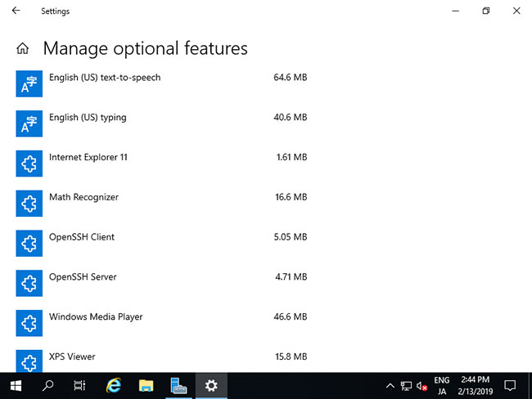Select the English (US) text-to-speech feature
This screenshot has width=532, height=399.
pyautogui.click(x=161, y=83)
